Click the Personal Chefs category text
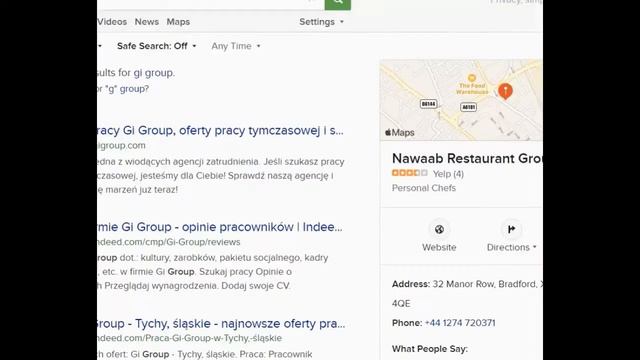Viewport: 640px width, 360px height. [424, 188]
